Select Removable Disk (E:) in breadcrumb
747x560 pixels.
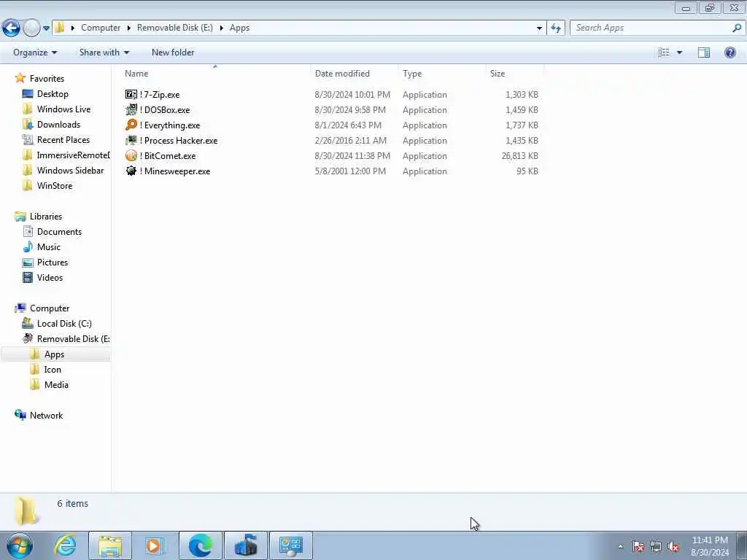coord(175,28)
